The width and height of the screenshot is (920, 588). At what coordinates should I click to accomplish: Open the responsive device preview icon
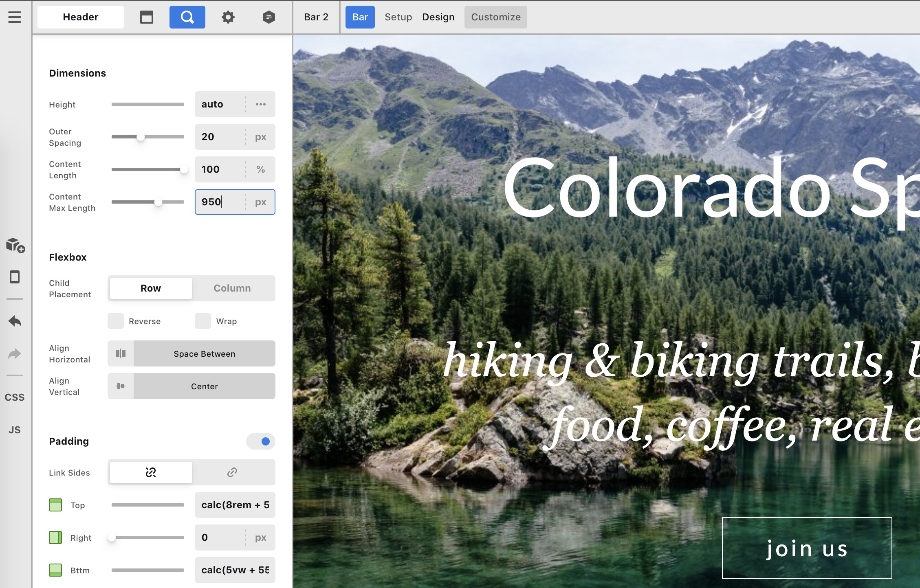coord(15,277)
